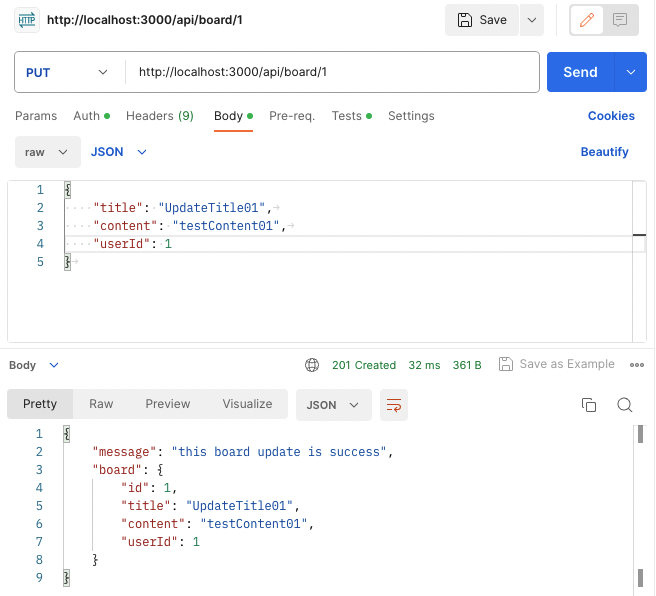Click the request title http://localhost:3000/api/board/1
Image resolution: width=656 pixels, height=596 pixels.
click(x=145, y=20)
